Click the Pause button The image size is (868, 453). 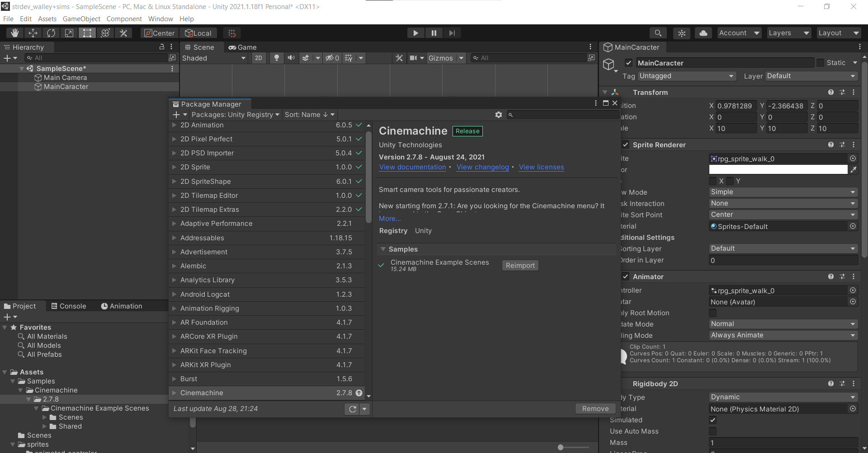[434, 33]
